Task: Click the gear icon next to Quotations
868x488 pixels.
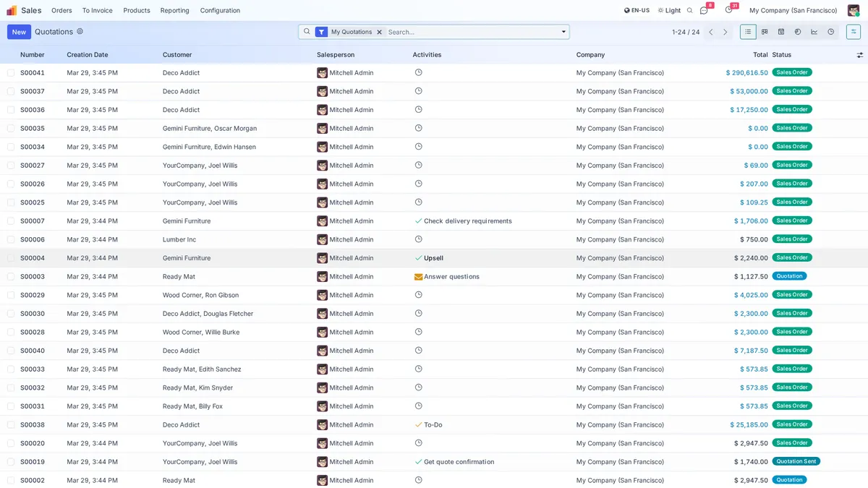Action: pos(80,32)
